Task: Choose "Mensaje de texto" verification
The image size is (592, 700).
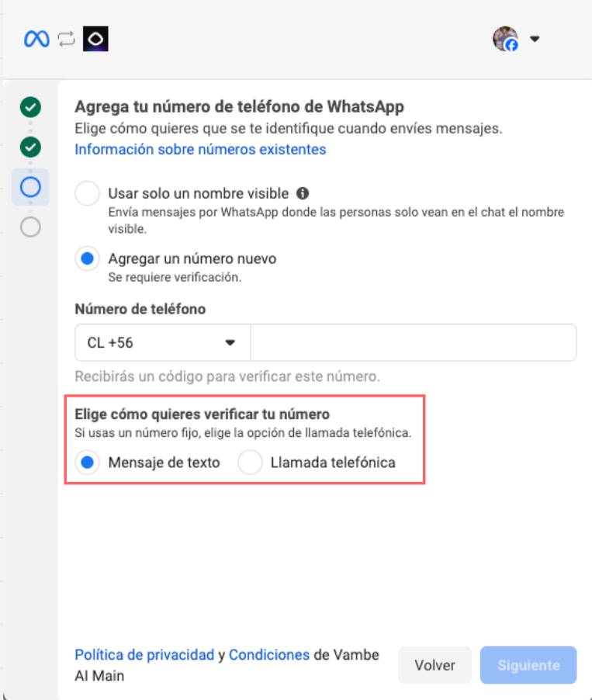Action: [x=87, y=463]
